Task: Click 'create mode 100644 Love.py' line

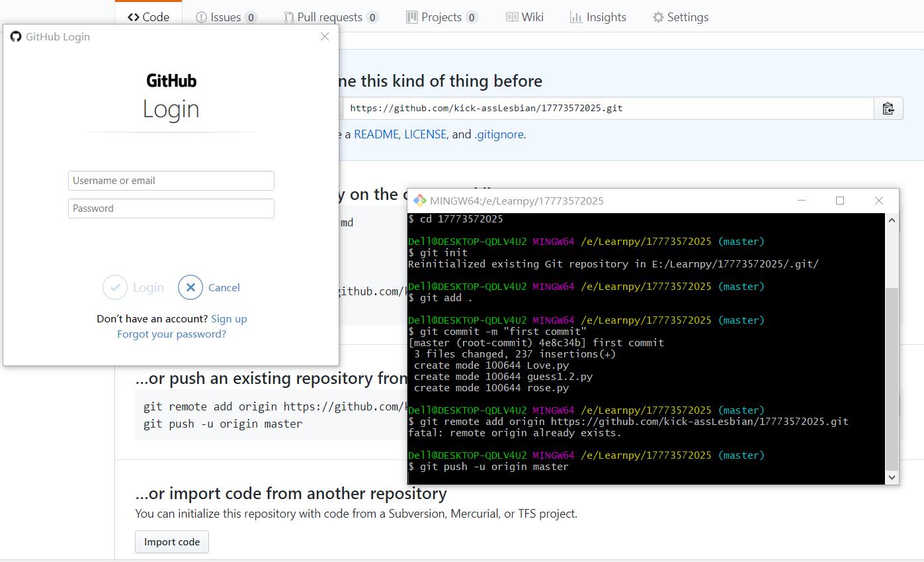Action: pos(491,365)
